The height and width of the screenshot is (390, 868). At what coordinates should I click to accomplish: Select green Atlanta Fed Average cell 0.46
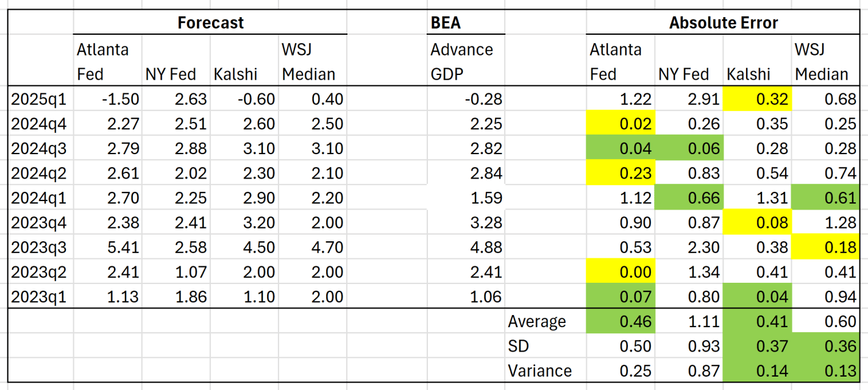click(621, 322)
